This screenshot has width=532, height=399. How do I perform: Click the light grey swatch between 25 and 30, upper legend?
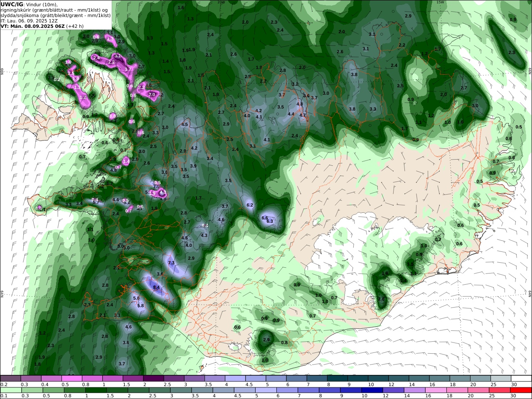point(501,378)
